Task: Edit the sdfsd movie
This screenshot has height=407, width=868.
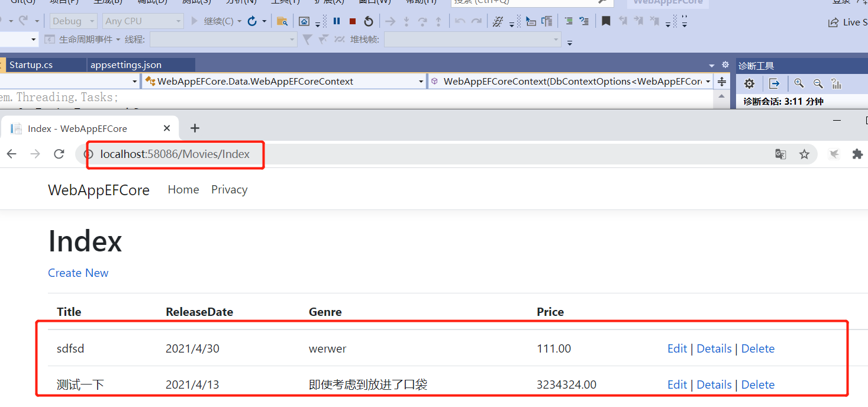Action: (x=677, y=348)
